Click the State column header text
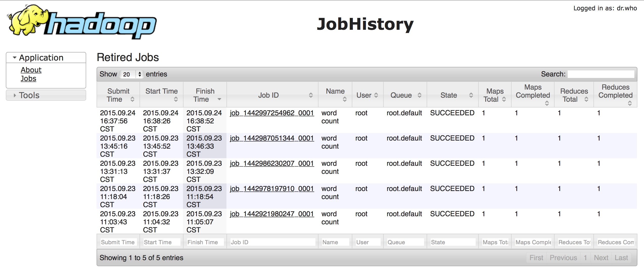Viewport: 644px width, 271px height. pos(449,95)
